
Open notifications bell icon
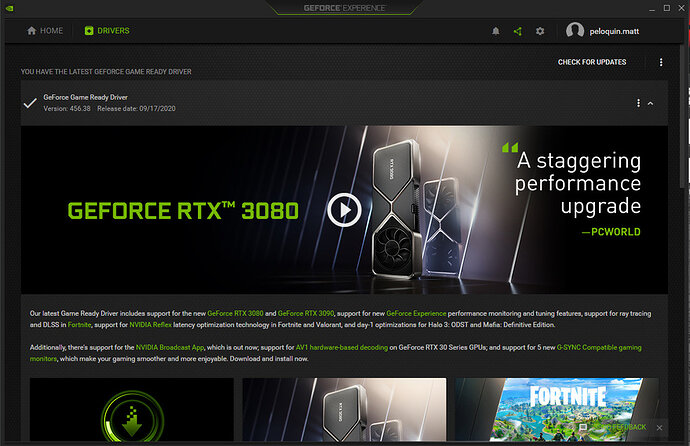495,31
